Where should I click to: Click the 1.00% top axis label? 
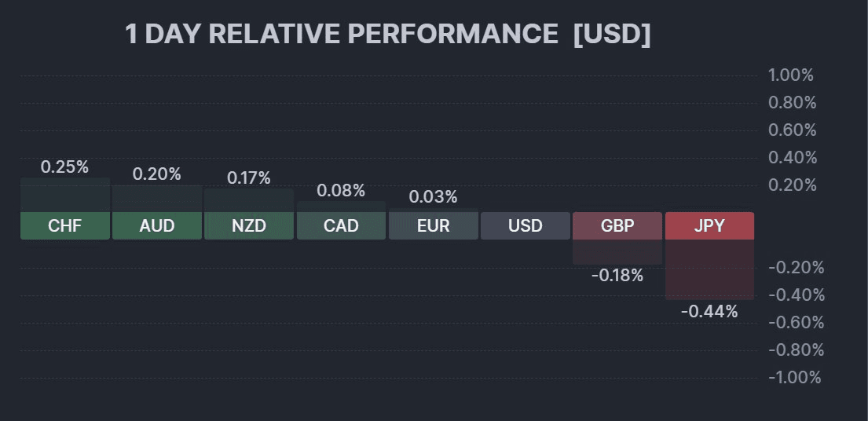791,75
